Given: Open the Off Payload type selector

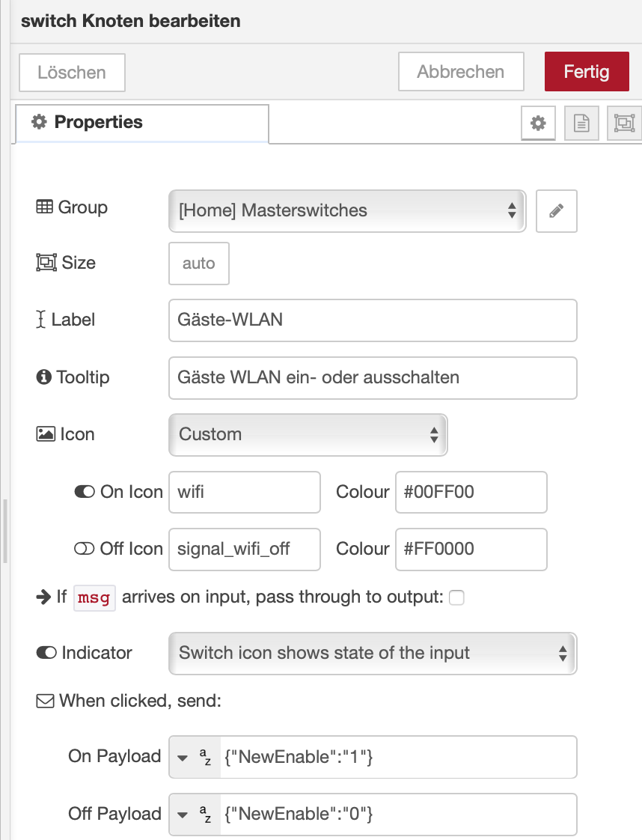Looking at the screenshot, I should pos(195,815).
